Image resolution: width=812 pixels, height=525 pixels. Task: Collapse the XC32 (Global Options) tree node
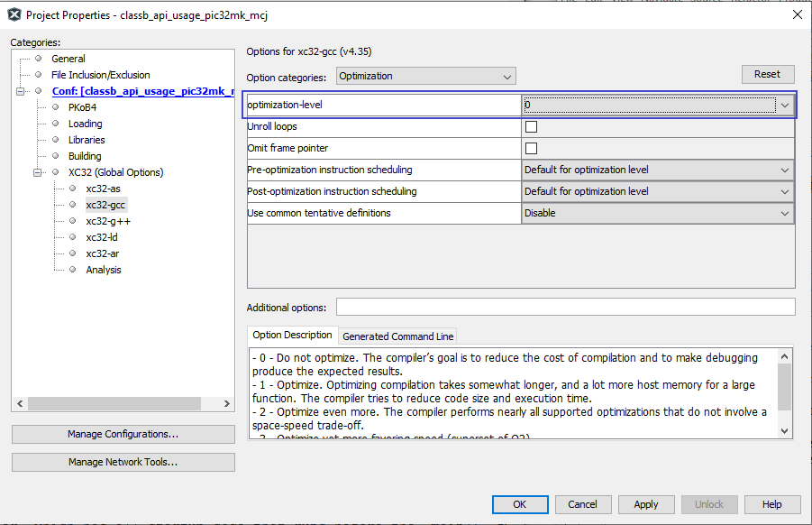pyautogui.click(x=39, y=172)
